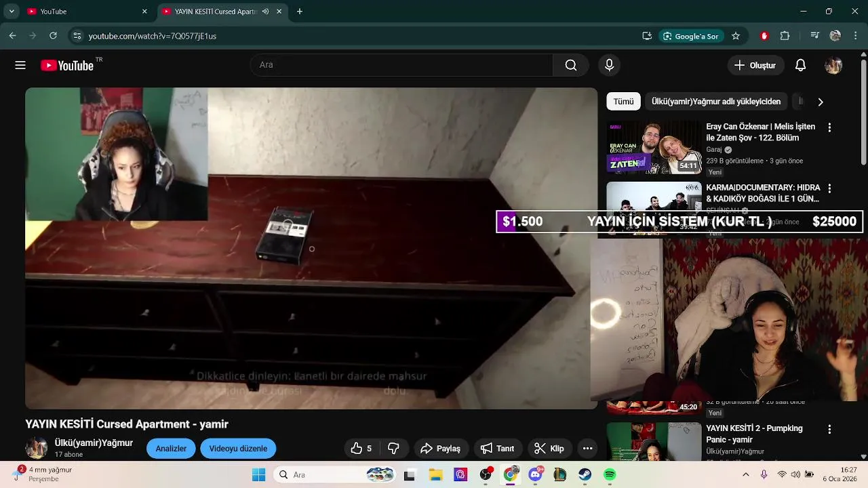Focus the YouTube search field
The width and height of the screenshot is (868, 488).
point(401,65)
